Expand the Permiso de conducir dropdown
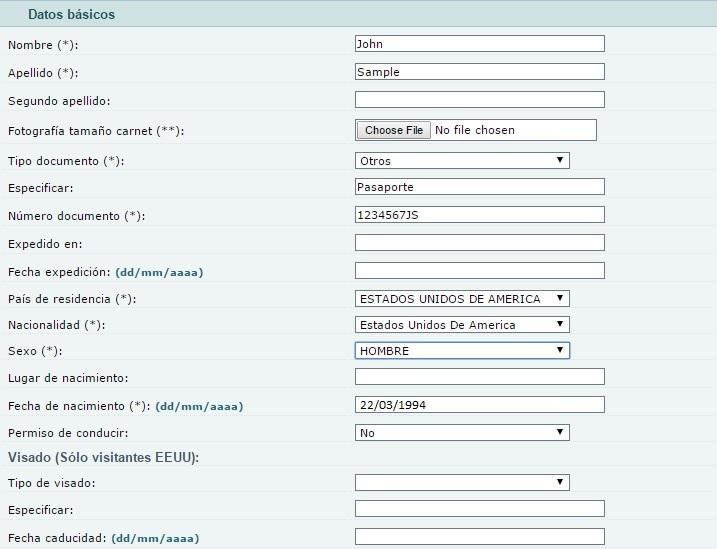Image resolution: width=717 pixels, height=549 pixels. tap(462, 432)
